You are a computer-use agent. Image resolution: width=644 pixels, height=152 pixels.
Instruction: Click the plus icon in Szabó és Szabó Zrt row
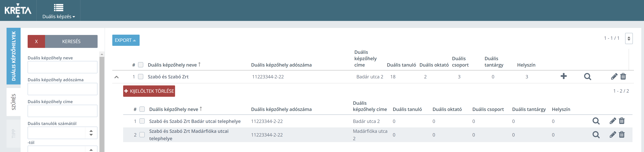[563, 76]
